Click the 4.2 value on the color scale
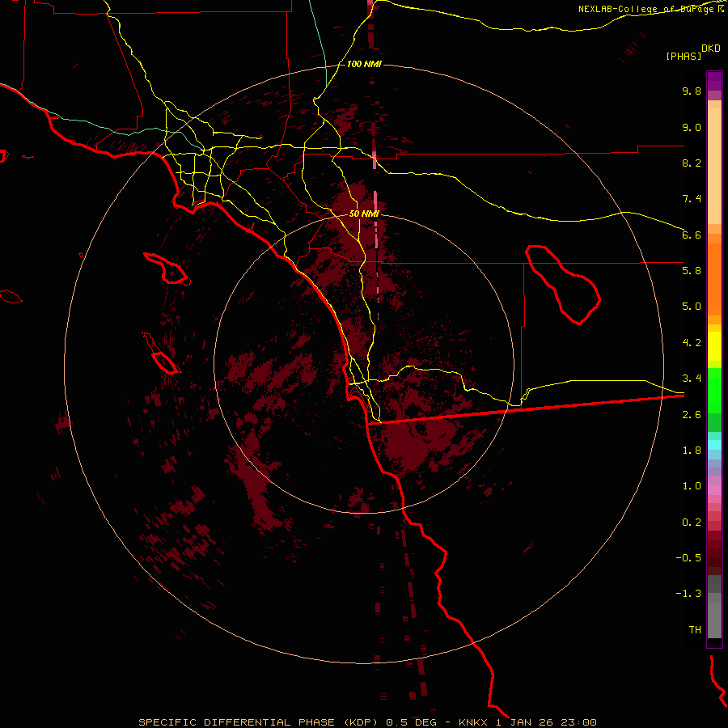The width and height of the screenshot is (728, 728). pyautogui.click(x=692, y=343)
